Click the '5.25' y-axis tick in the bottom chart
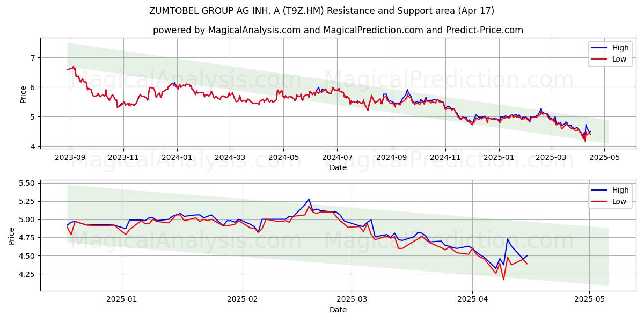 tap(27, 202)
